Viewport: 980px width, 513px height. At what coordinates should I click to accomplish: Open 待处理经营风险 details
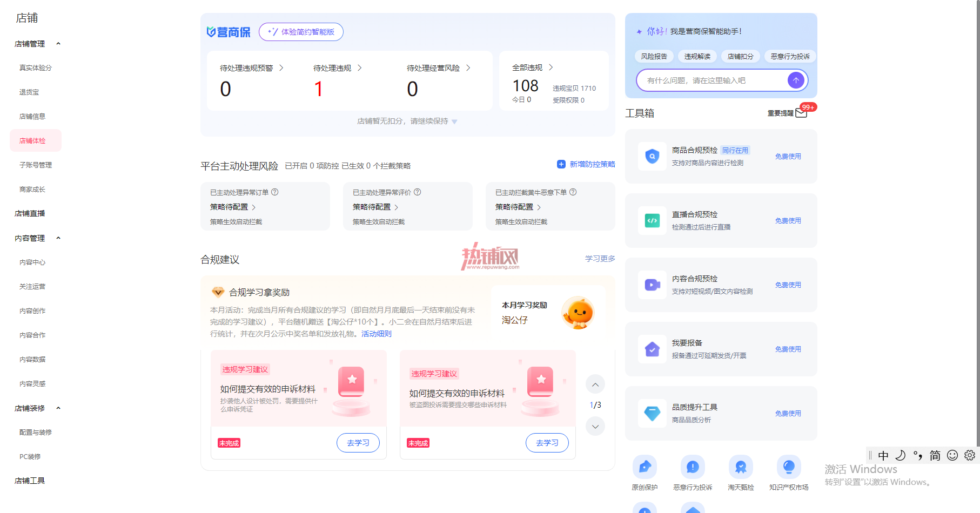coord(439,68)
